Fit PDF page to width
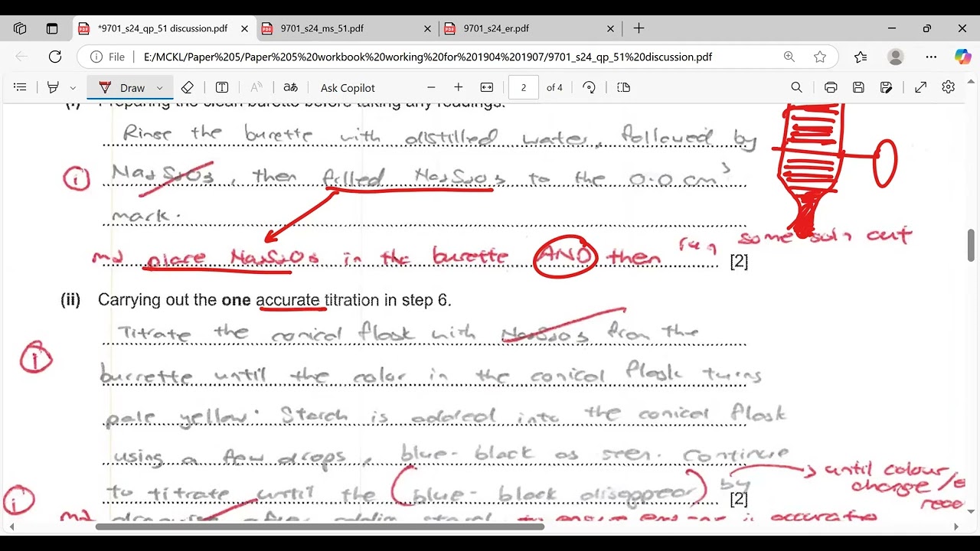 pos(486,87)
